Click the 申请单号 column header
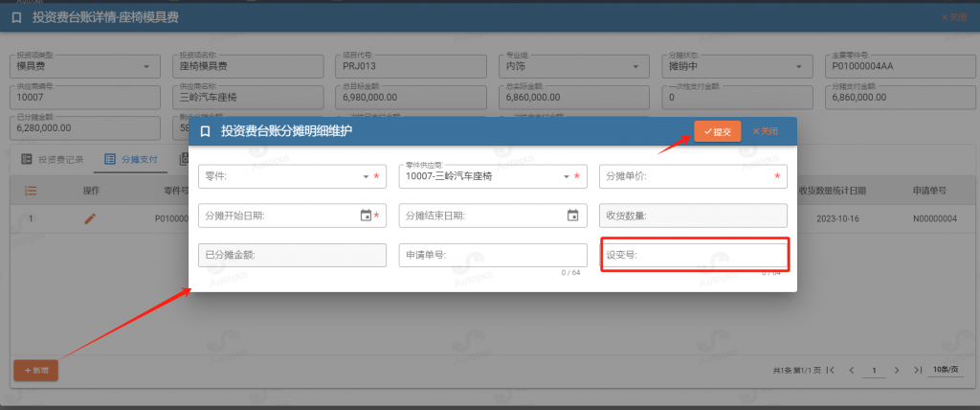 928,191
